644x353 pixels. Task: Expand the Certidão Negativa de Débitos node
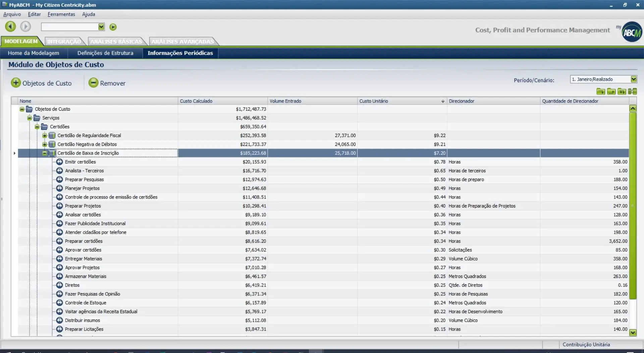(45, 144)
